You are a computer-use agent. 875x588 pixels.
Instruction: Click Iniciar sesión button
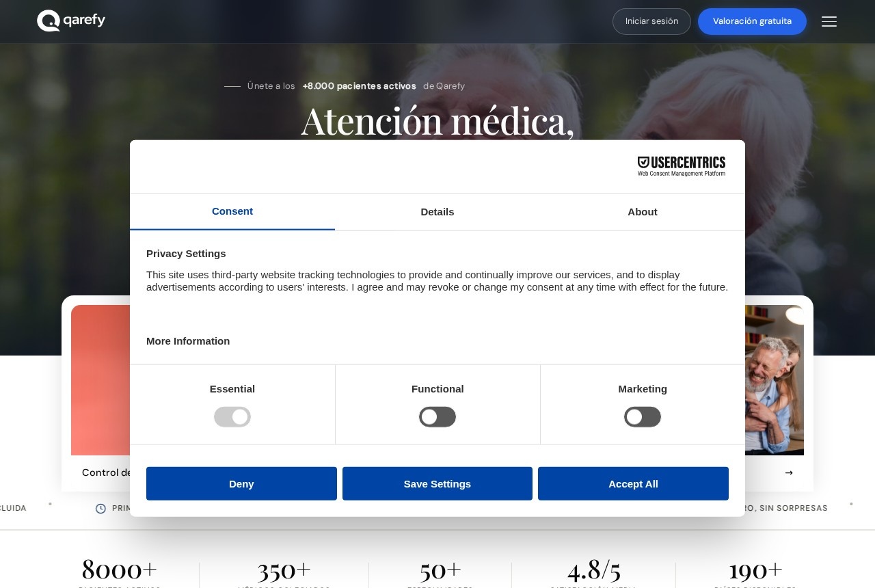pos(651,21)
